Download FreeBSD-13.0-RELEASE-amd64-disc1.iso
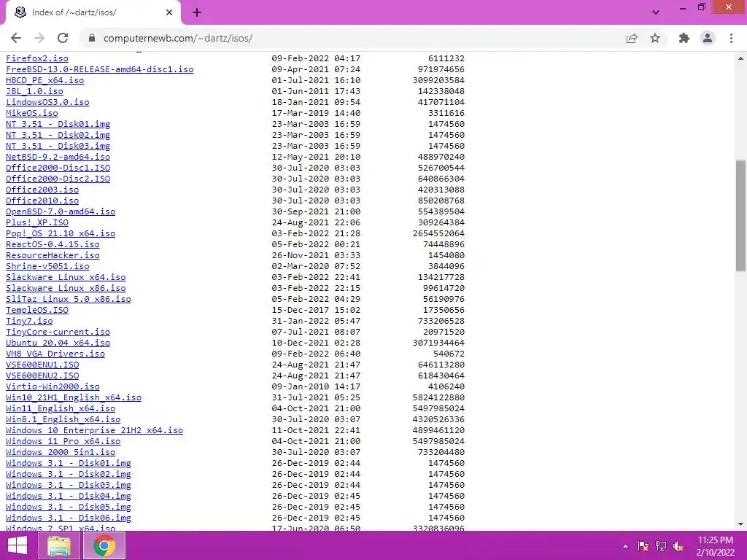 [x=99, y=69]
